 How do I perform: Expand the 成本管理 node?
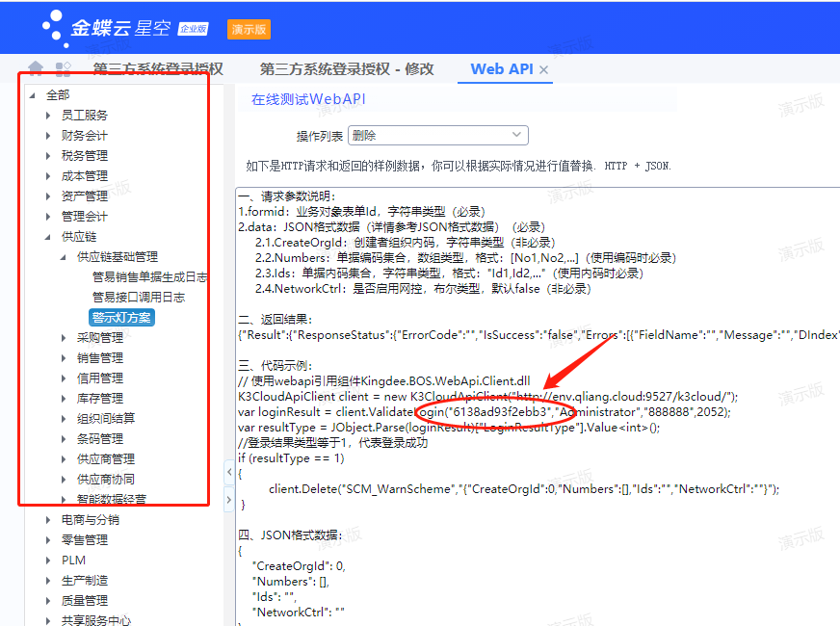[x=48, y=176]
